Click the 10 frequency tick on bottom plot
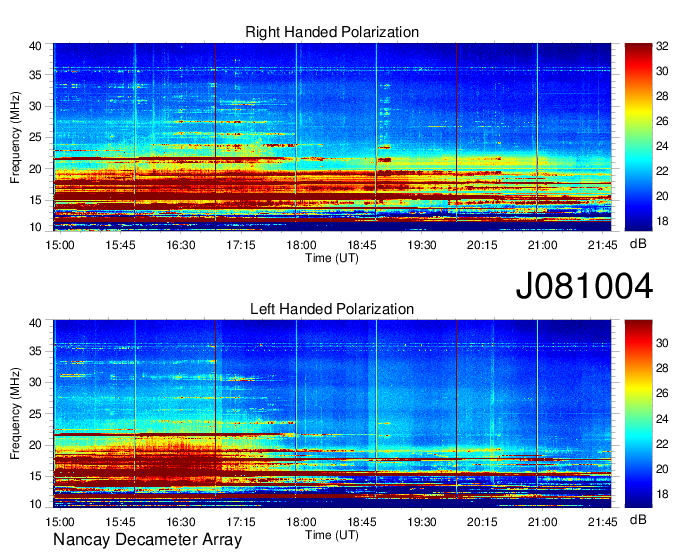Image resolution: width=680 pixels, height=552 pixels. click(35, 504)
